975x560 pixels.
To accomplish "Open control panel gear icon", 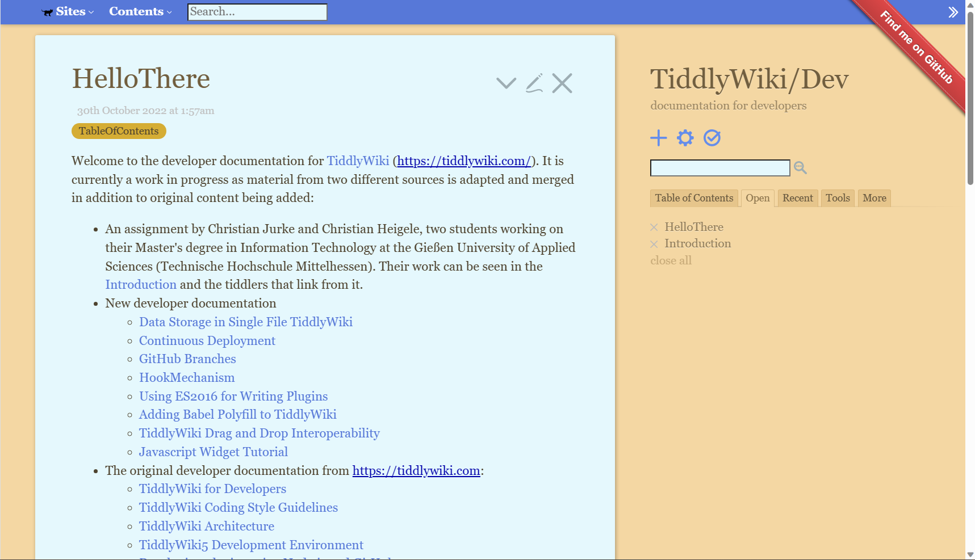I will 685,138.
